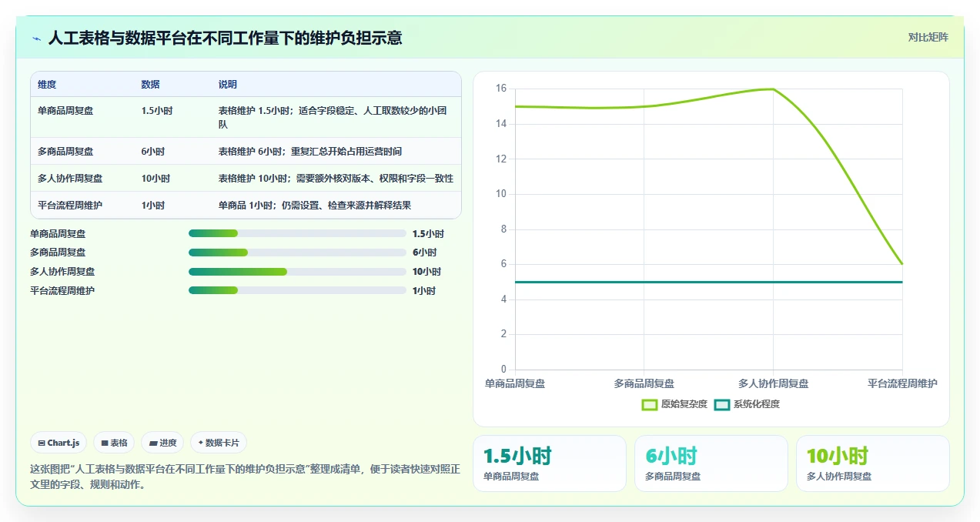
Task: Toggle the 系统化程度 legend swatch
Action: tap(722, 404)
